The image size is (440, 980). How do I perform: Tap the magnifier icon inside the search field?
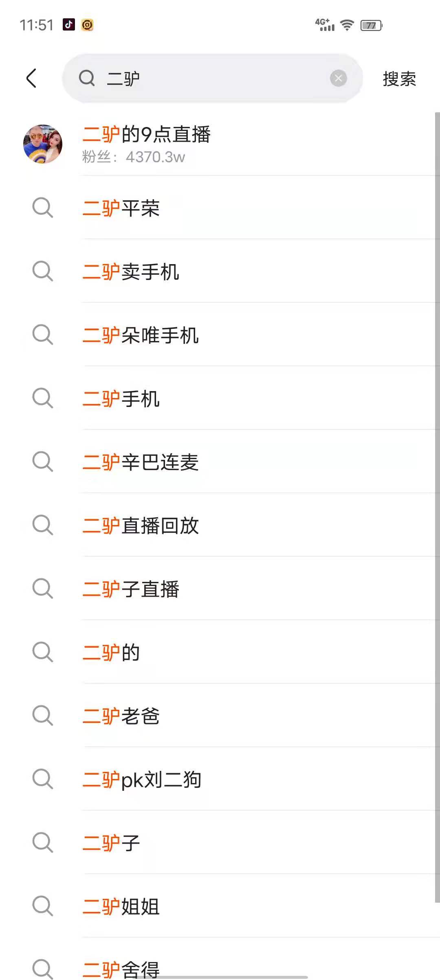pyautogui.click(x=87, y=78)
